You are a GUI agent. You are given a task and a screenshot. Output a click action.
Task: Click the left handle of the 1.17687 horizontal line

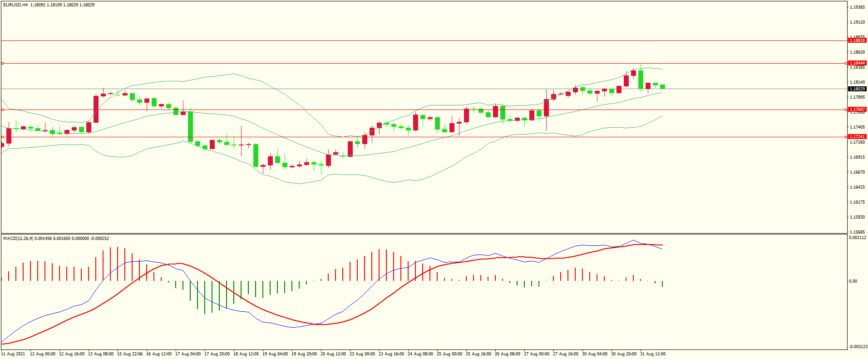click(2, 110)
